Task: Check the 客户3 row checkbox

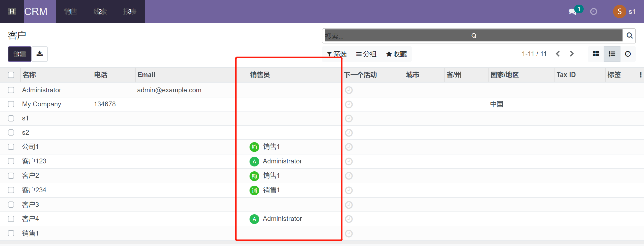Action: [11, 205]
